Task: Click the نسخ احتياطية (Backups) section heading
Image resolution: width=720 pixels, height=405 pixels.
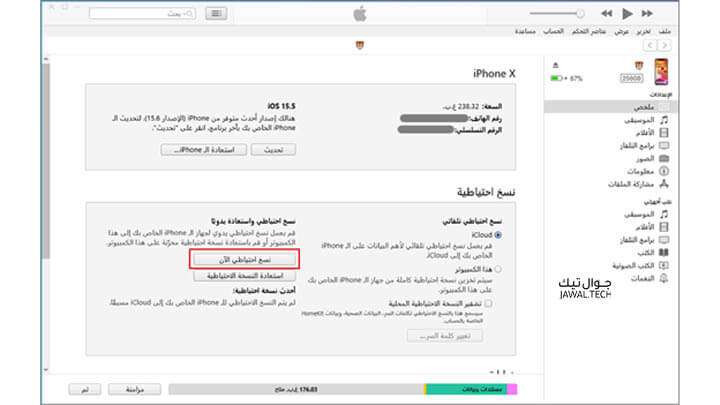Action: [x=486, y=192]
